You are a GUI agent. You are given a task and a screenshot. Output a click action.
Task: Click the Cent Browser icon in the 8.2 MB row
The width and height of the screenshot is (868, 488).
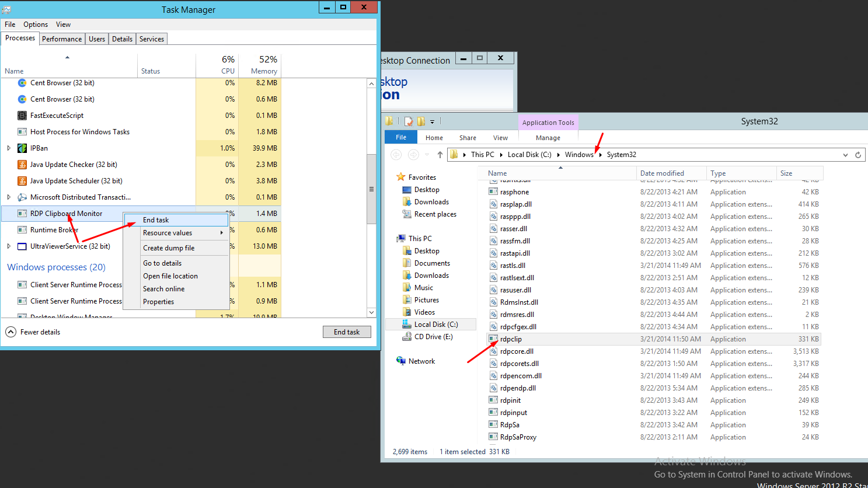click(x=22, y=83)
